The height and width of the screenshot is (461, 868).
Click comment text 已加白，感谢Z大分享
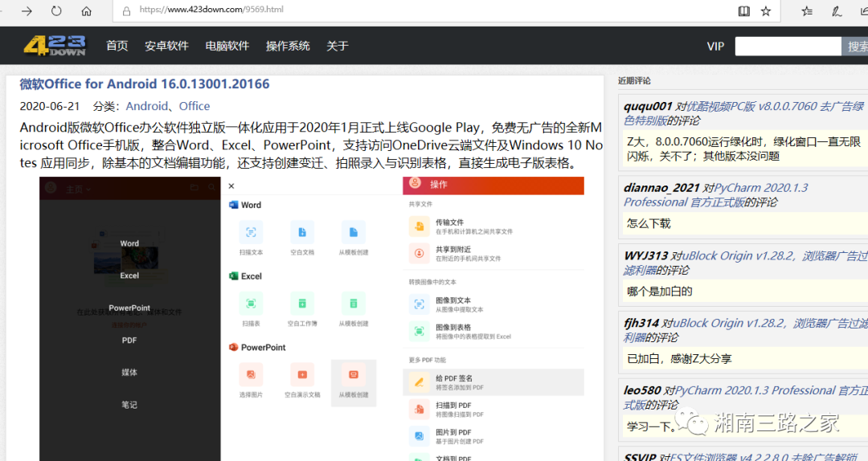click(679, 359)
